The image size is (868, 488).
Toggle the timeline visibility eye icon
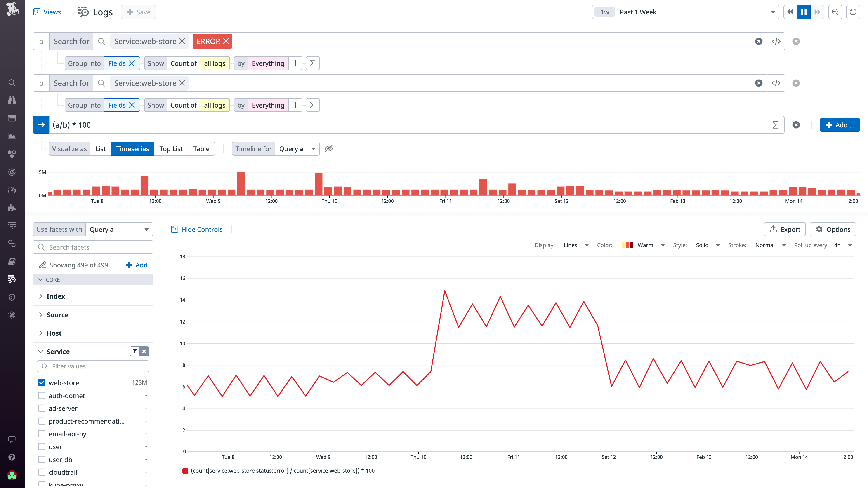[x=329, y=148]
